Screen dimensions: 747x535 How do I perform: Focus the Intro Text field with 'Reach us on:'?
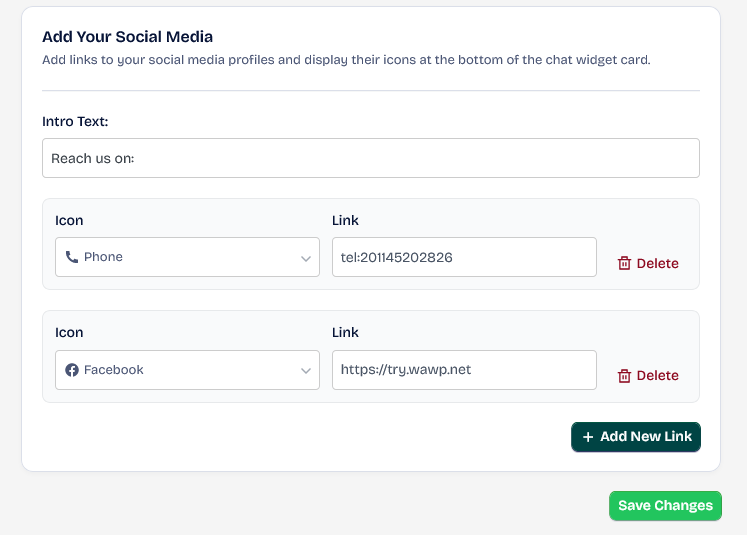pyautogui.click(x=370, y=158)
